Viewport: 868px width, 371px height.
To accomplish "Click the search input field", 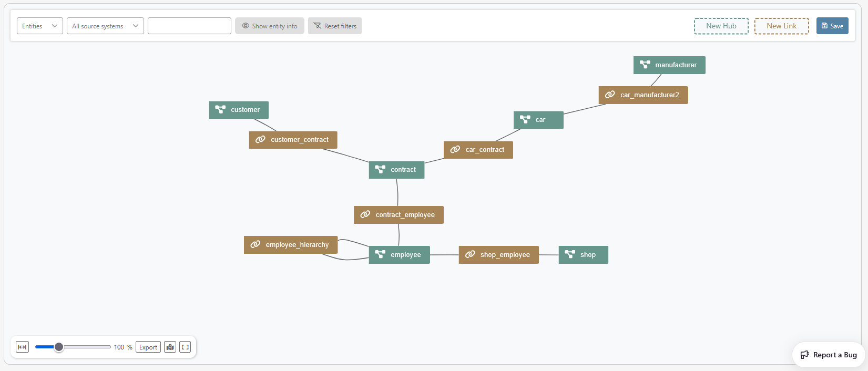I will [x=189, y=26].
